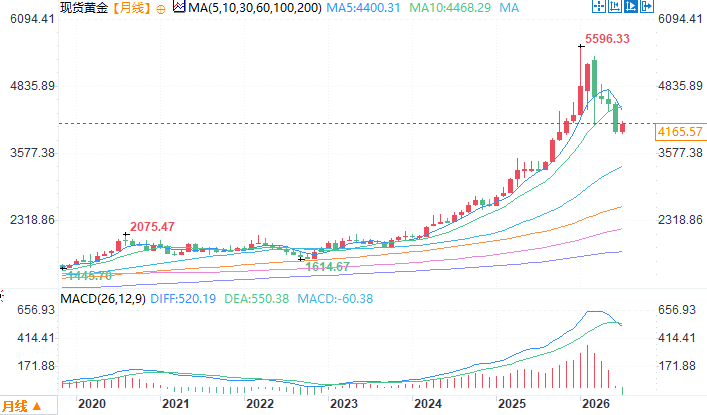The image size is (707, 415).
Task: Toggle the highlighted chart shift-right axis icon
Action: [631, 6]
